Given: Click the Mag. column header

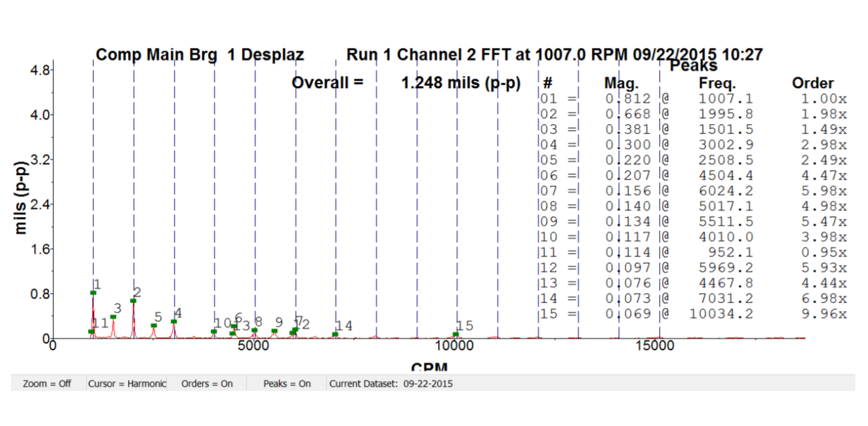Looking at the screenshot, I should tap(621, 83).
